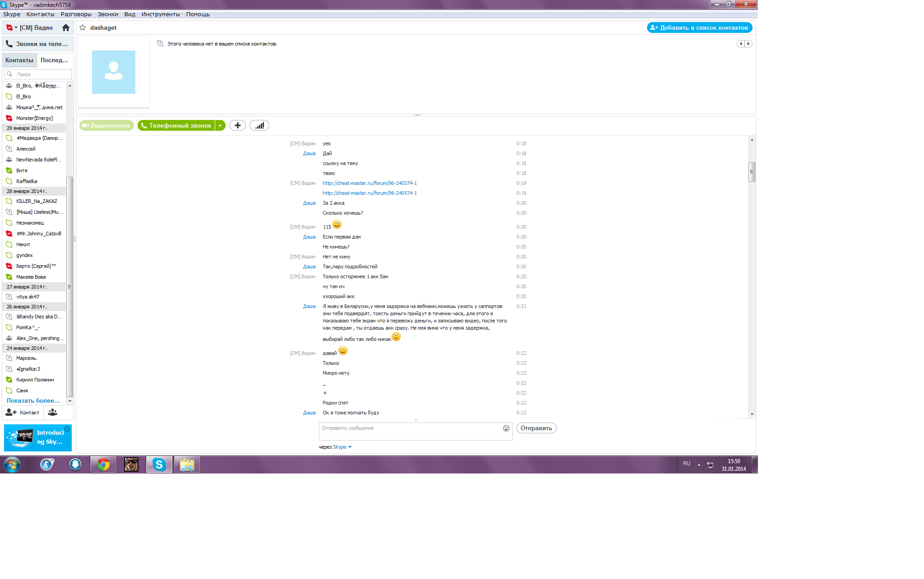Toggle the next arrow at top right of header
The height and width of the screenshot is (579, 924).
(748, 44)
